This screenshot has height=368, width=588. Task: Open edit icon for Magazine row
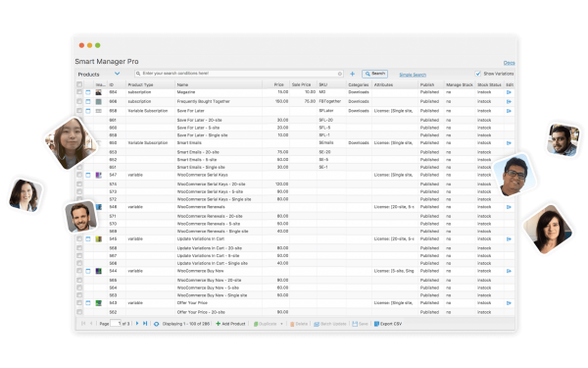pos(509,92)
